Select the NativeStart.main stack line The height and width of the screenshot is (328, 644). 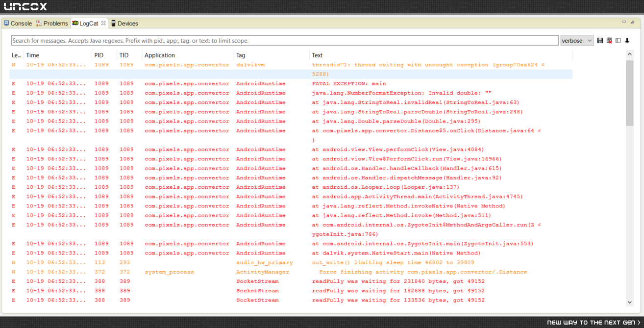pos(291,253)
